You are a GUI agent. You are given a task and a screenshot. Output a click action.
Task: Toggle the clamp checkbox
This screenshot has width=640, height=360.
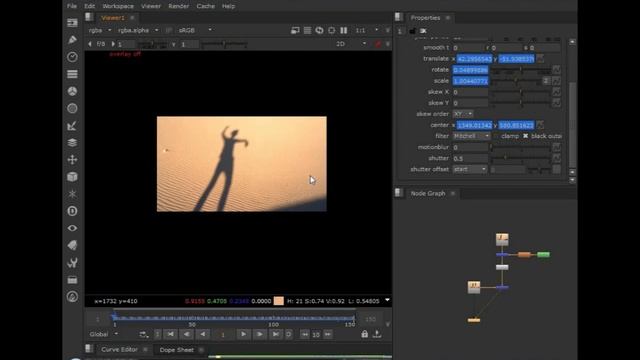click(x=496, y=136)
